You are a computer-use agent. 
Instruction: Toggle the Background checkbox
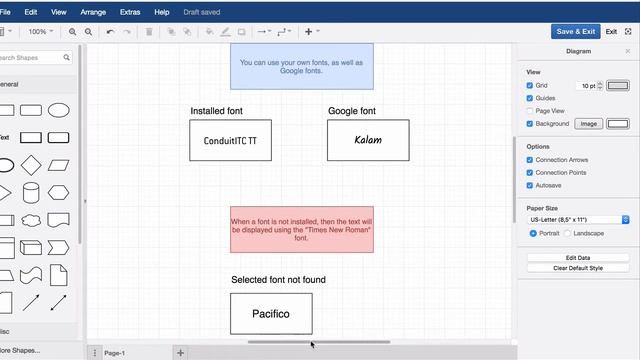[530, 123]
